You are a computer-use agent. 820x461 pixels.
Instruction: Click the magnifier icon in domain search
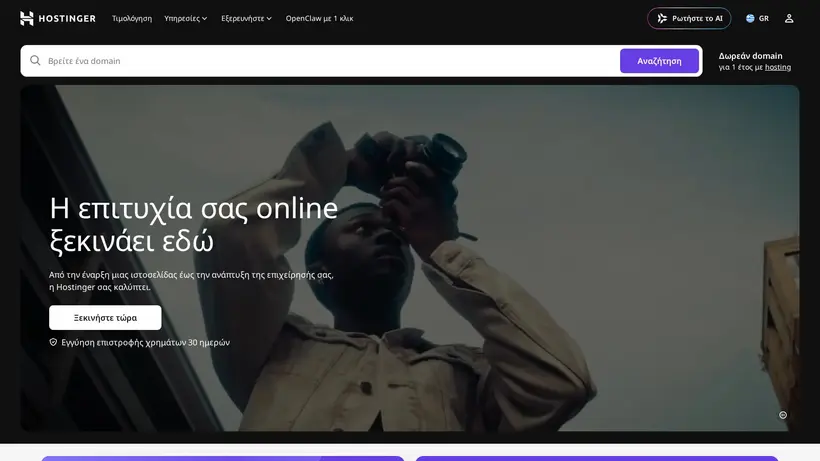coord(35,61)
